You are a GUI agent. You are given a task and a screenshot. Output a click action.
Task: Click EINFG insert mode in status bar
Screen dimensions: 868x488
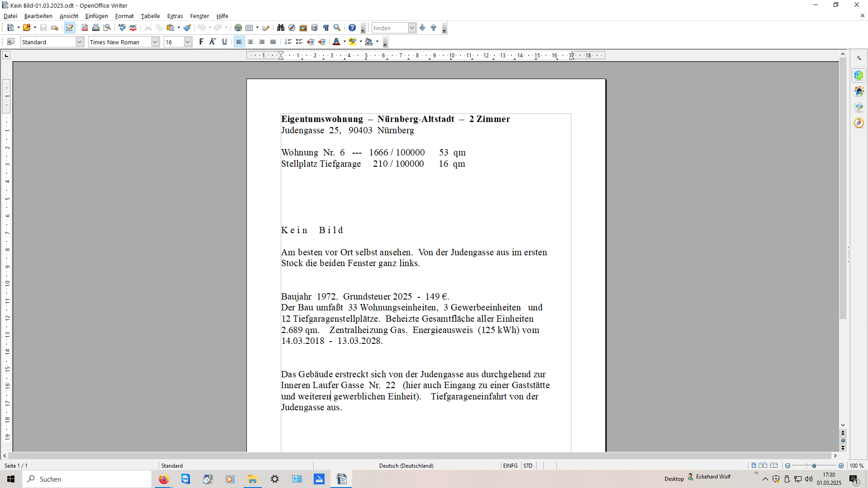point(510,465)
